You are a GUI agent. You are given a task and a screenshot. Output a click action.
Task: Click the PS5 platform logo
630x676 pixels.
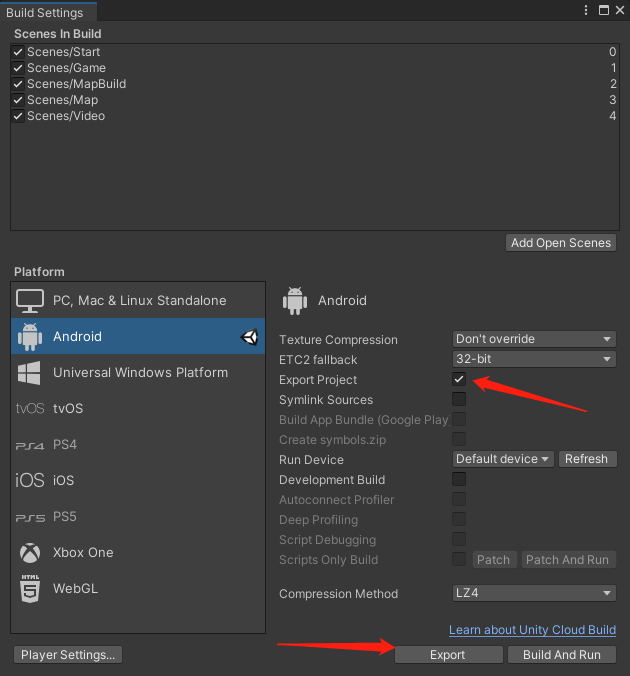pyautogui.click(x=30, y=518)
